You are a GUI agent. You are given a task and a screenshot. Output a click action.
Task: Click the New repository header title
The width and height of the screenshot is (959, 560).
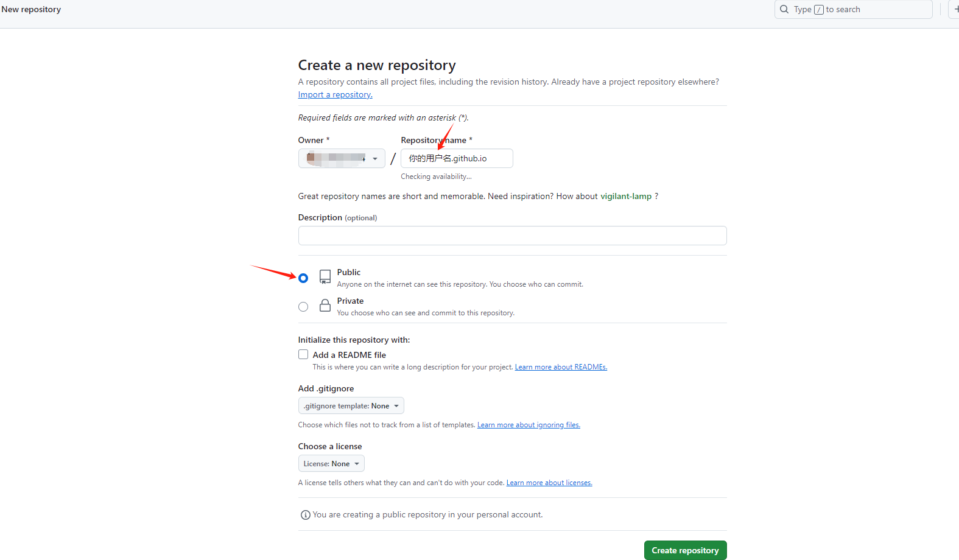[x=31, y=9]
